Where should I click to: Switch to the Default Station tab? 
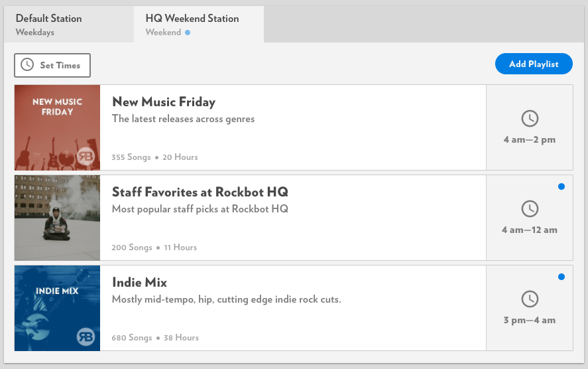pos(69,25)
